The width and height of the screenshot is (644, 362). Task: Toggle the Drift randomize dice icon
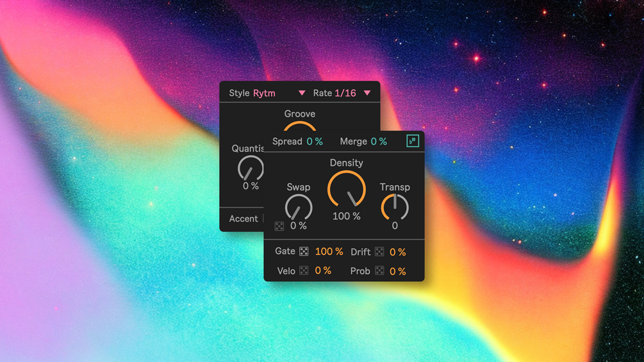click(x=379, y=252)
